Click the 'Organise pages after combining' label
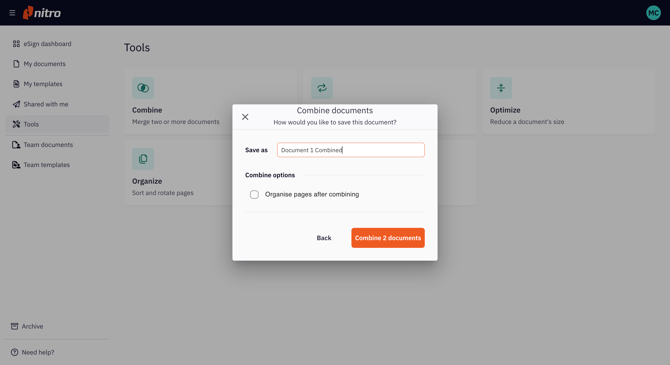670x365 pixels. (x=312, y=194)
